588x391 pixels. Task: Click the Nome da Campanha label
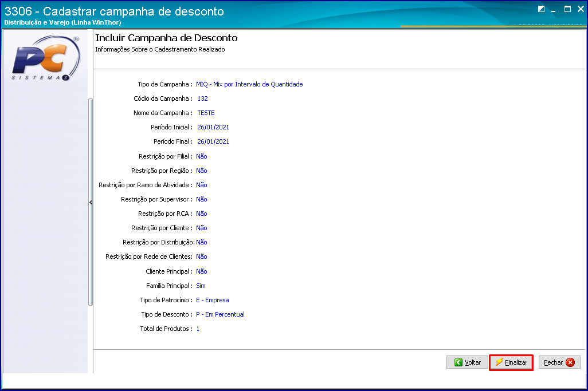tap(163, 113)
